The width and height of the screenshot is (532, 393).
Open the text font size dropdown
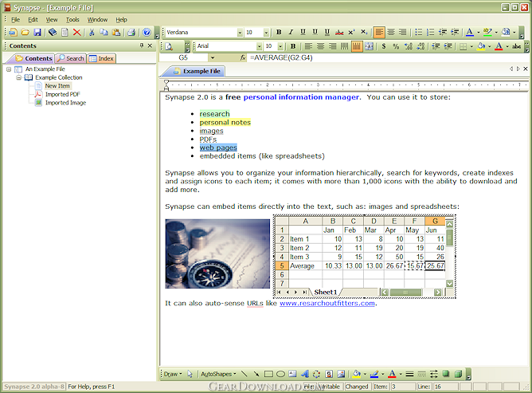[x=266, y=33]
